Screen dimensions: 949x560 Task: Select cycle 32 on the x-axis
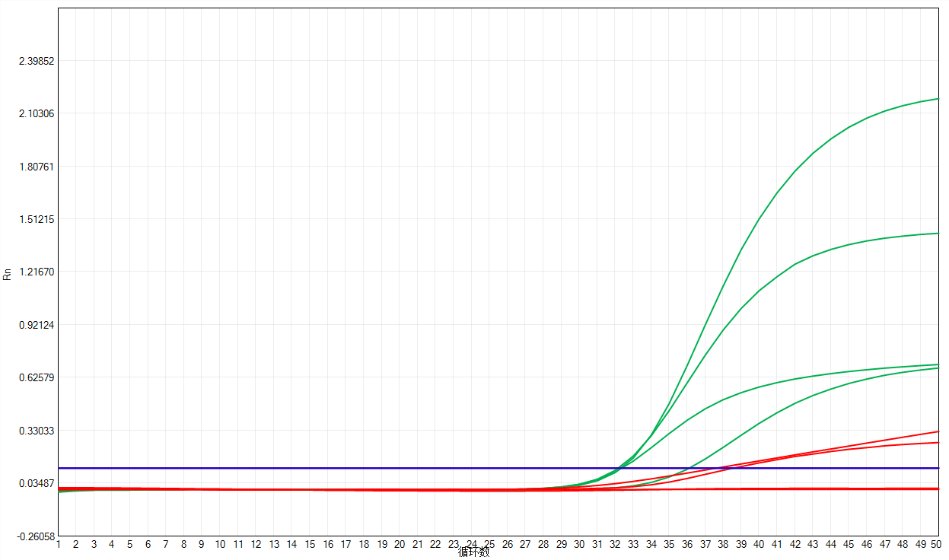pyautogui.click(x=615, y=545)
